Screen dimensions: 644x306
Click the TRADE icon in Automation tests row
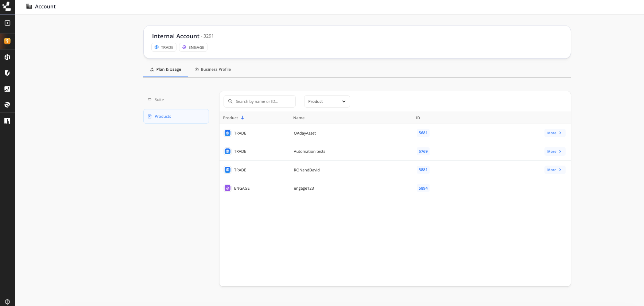click(x=228, y=151)
